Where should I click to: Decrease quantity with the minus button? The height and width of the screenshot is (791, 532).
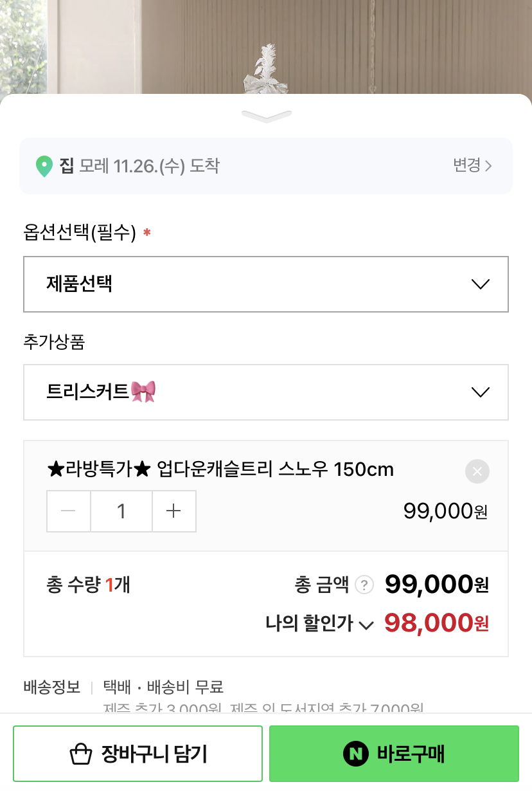(68, 511)
